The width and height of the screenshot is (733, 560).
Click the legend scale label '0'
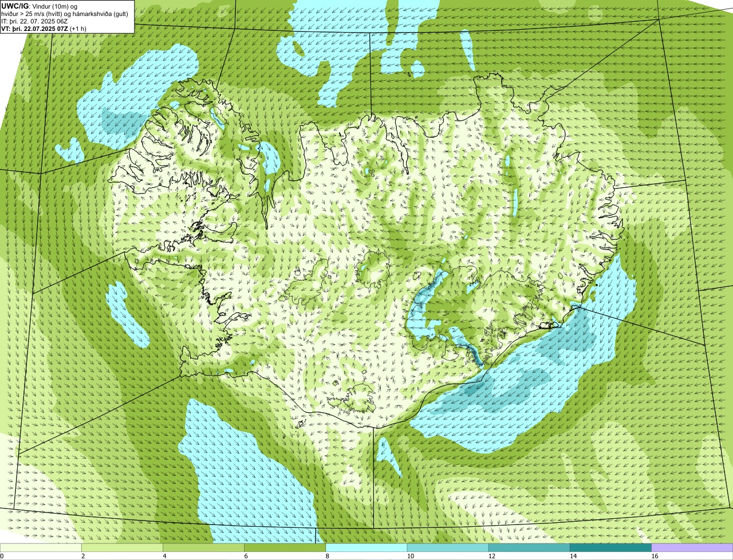pos(2,556)
